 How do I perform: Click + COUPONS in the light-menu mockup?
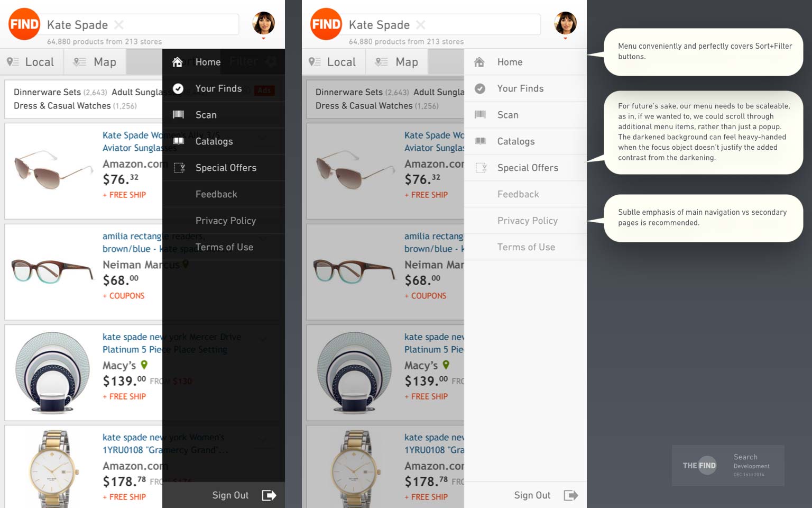pos(426,296)
